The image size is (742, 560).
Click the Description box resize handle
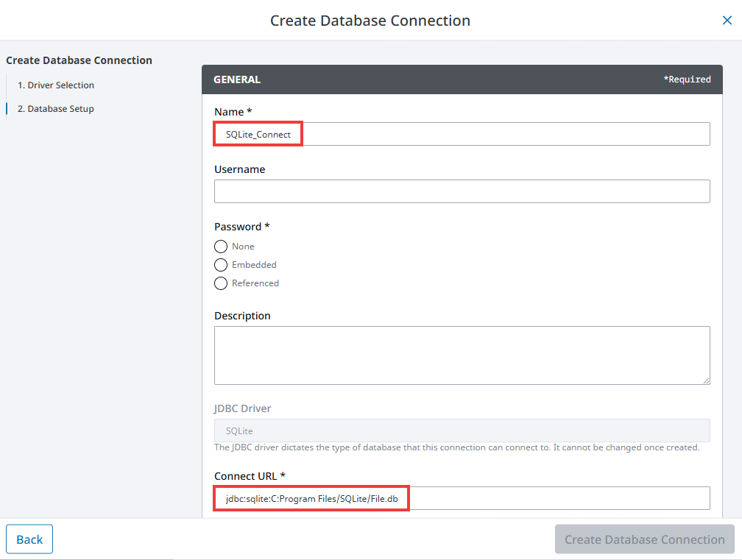706,380
